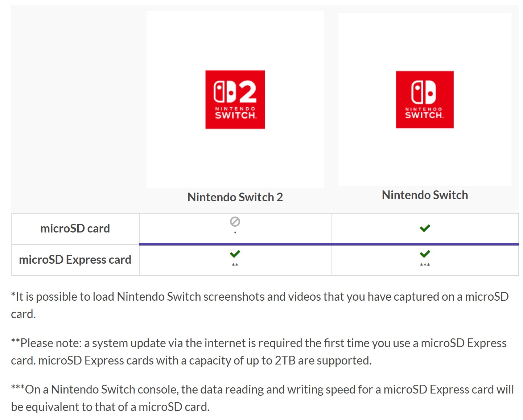Click the empty grey header cell above row labels
Image resolution: width=523 pixels, height=420 pixels.
pos(75,109)
